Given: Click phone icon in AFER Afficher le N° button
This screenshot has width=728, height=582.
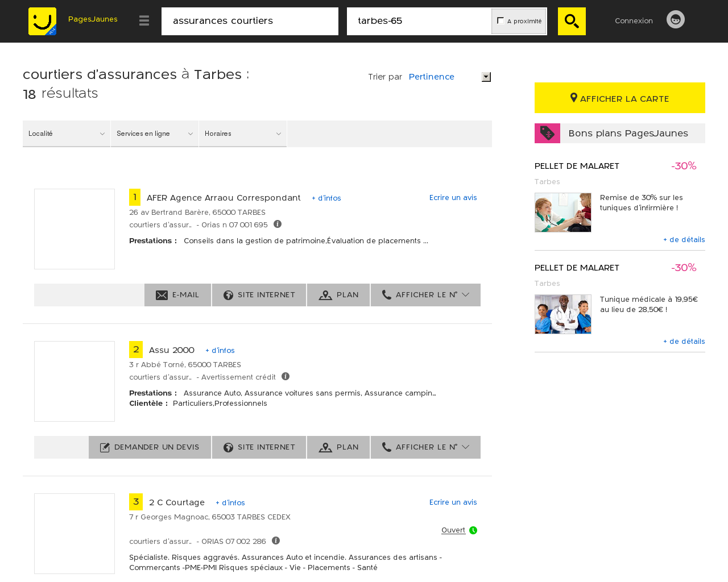Looking at the screenshot, I should (387, 294).
